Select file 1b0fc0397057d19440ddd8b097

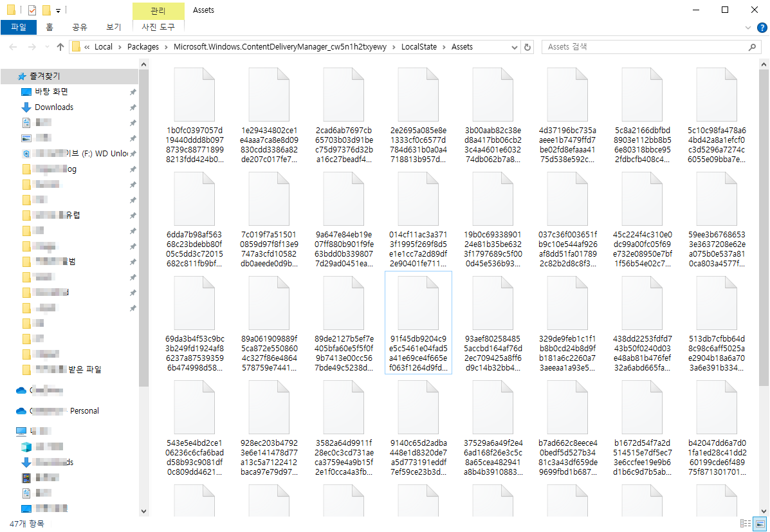pos(194,115)
